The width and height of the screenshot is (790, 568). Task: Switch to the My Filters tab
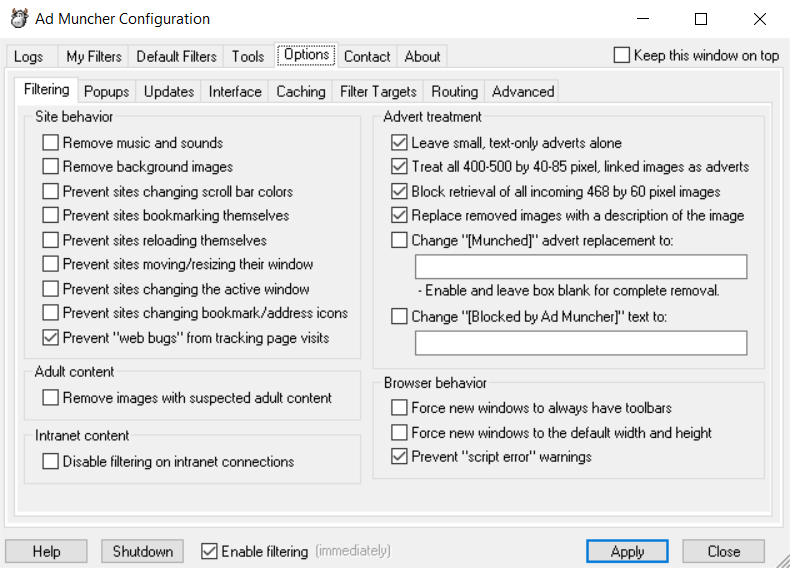(94, 56)
